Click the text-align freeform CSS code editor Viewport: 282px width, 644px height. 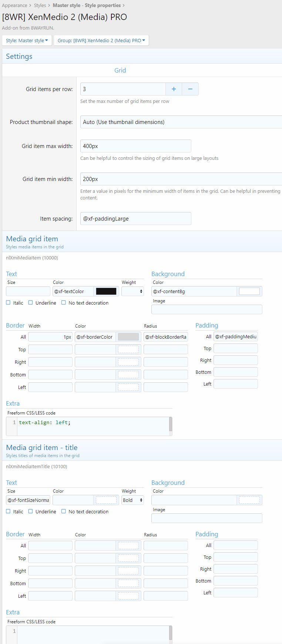[x=93, y=426]
